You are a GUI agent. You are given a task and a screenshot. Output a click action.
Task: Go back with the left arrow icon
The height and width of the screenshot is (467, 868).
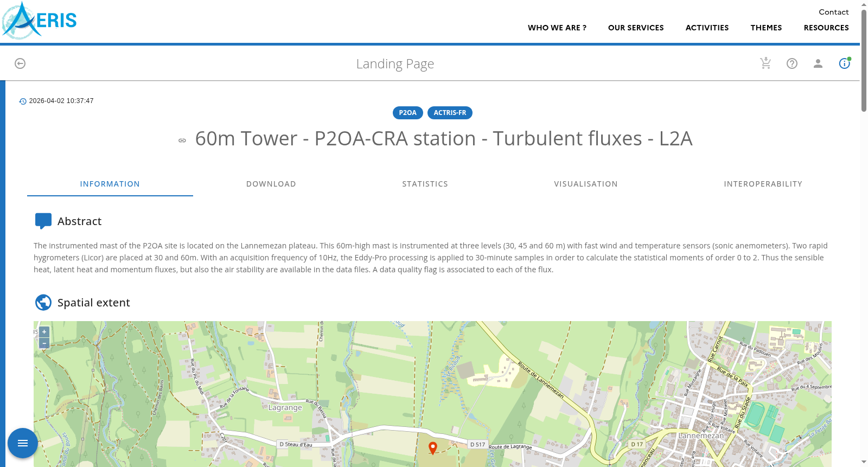(x=20, y=63)
